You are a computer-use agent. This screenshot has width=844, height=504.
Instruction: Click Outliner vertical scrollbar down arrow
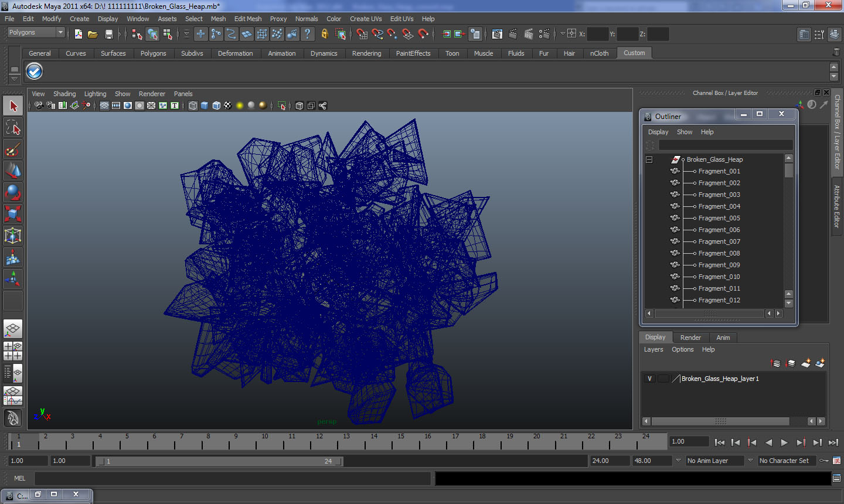click(789, 303)
